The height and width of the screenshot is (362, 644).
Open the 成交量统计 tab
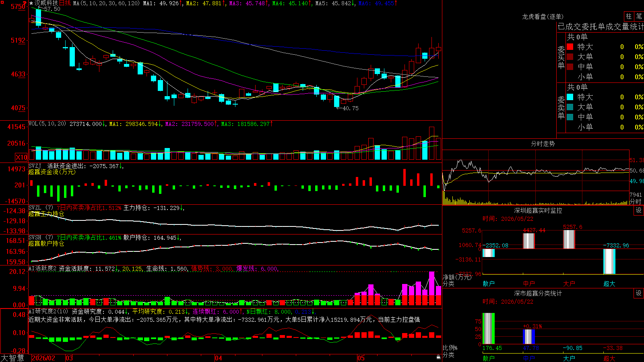point(625,27)
